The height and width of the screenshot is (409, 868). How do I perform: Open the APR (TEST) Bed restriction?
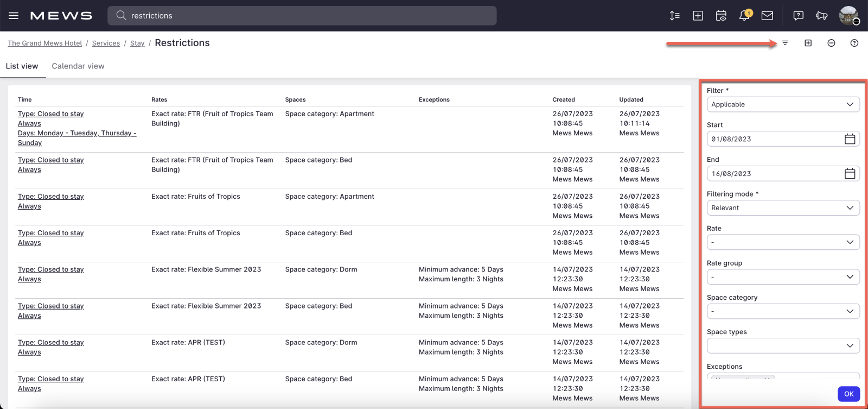pyautogui.click(x=51, y=379)
